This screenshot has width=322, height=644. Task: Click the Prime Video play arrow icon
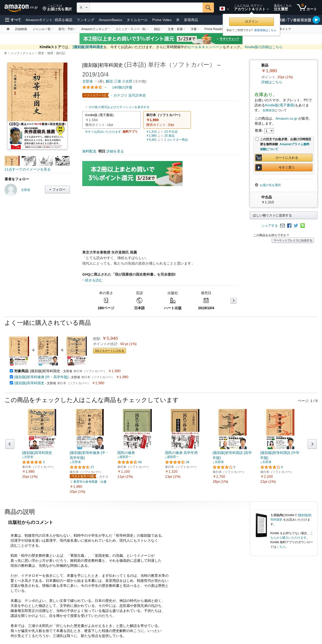[x=316, y=20]
